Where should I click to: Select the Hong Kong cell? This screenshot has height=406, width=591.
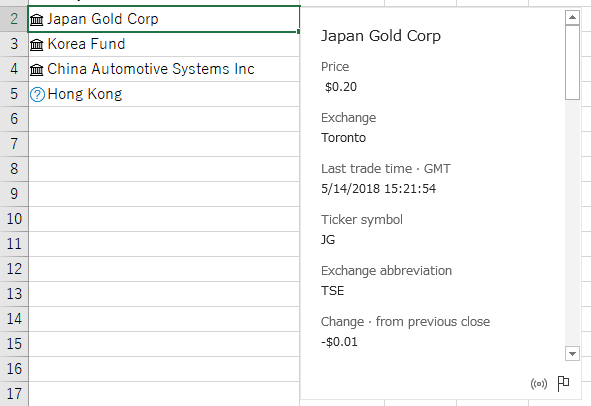coord(164,94)
